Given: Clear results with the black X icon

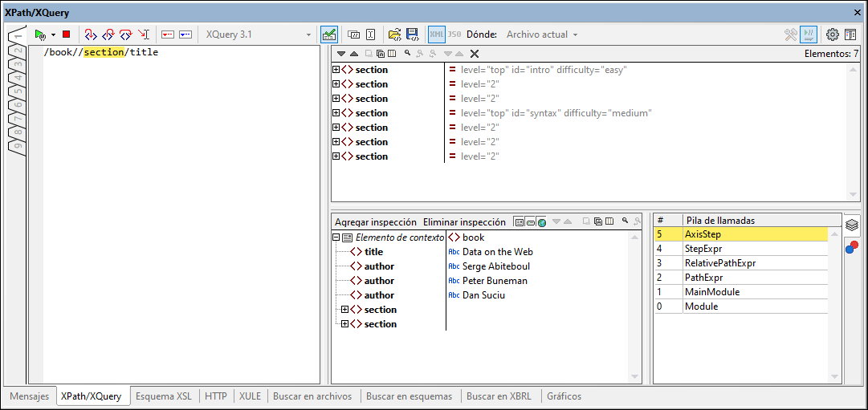Looking at the screenshot, I should tap(475, 54).
